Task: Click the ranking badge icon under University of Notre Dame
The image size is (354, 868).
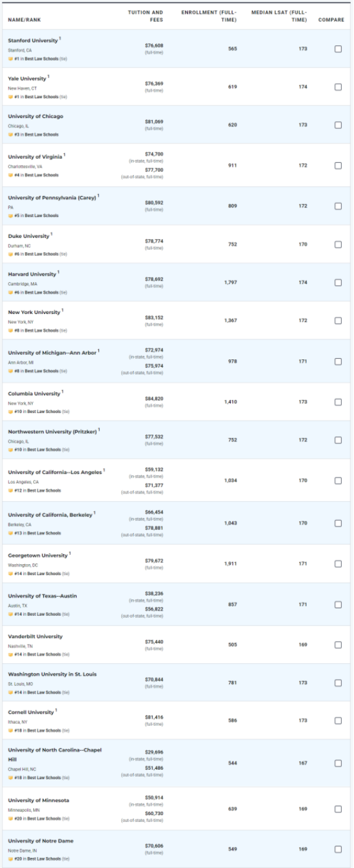Action: click(x=10, y=858)
